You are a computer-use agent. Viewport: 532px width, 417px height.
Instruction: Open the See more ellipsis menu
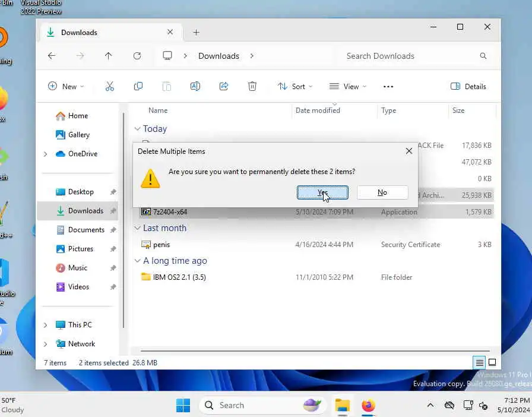(388, 87)
